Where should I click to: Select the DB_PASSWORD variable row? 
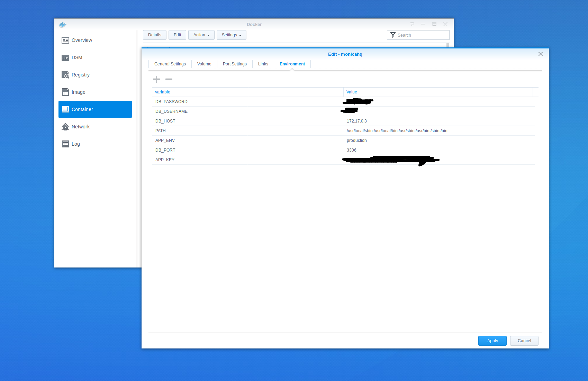point(343,102)
